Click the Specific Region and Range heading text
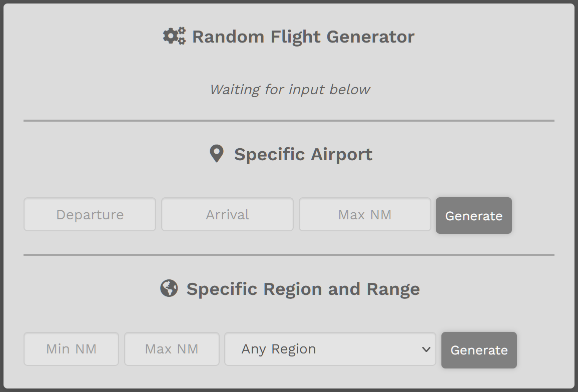Image resolution: width=578 pixels, height=392 pixels. click(303, 289)
